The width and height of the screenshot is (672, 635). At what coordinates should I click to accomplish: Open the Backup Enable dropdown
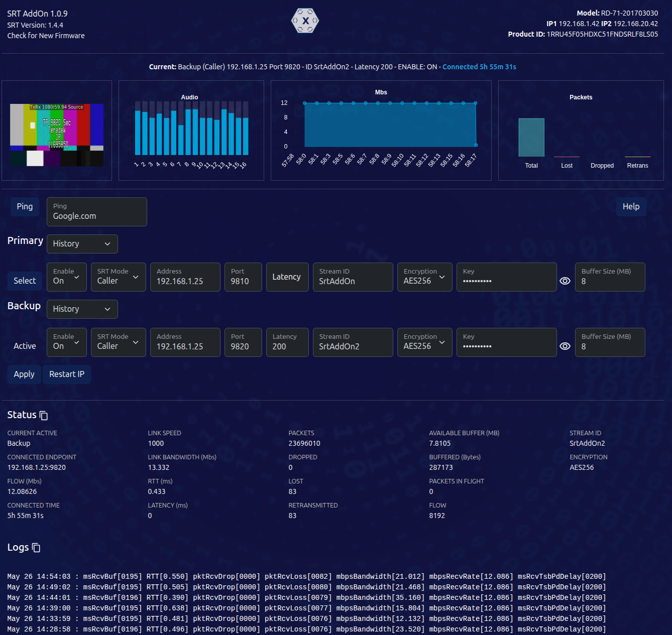click(67, 342)
